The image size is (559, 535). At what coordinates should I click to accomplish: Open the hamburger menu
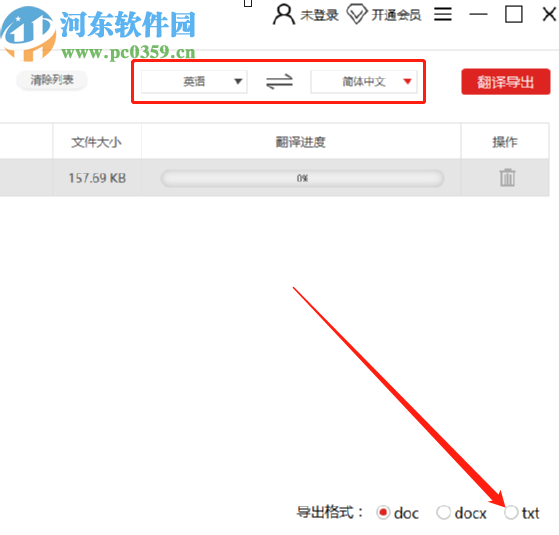(443, 14)
